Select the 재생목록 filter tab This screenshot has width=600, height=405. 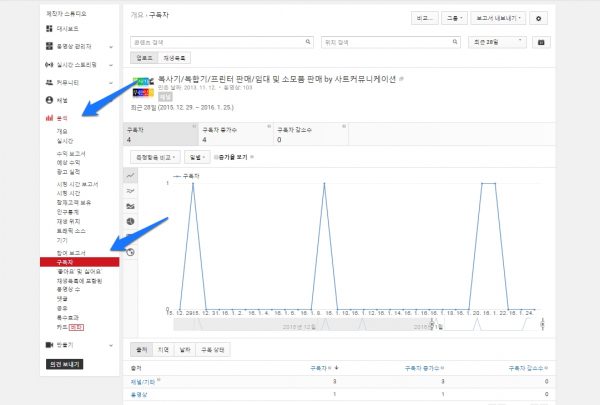174,58
